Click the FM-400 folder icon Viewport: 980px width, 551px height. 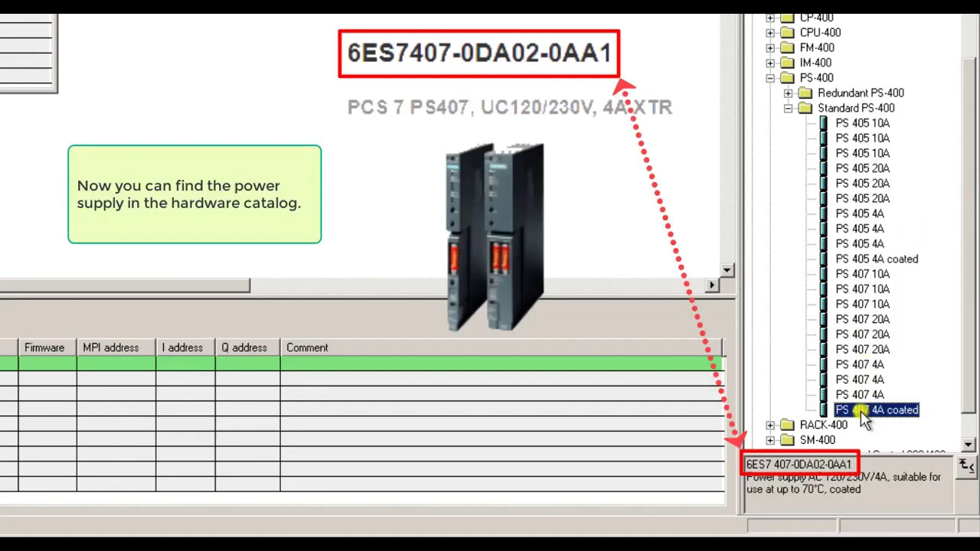tap(787, 47)
